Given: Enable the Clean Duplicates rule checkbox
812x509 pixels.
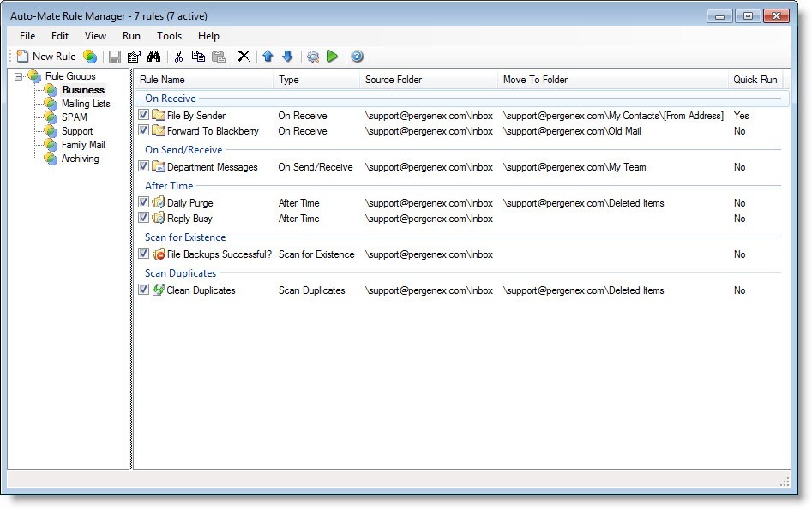Looking at the screenshot, I should tap(143, 290).
